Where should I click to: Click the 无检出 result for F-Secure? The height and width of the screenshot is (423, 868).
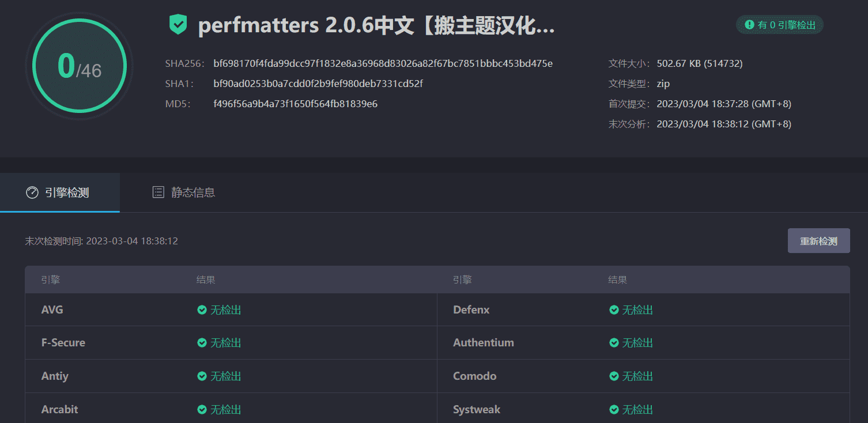pos(226,343)
